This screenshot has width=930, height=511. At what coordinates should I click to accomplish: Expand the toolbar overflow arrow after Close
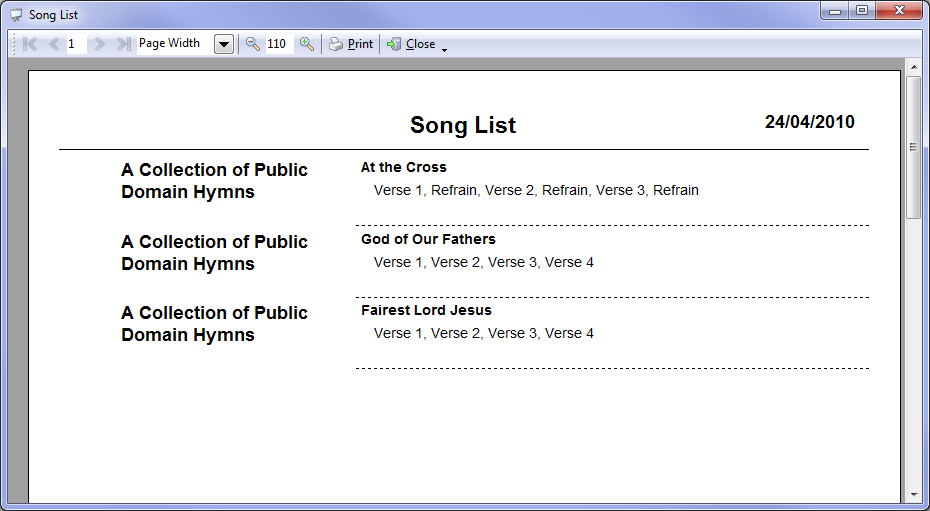(x=444, y=50)
